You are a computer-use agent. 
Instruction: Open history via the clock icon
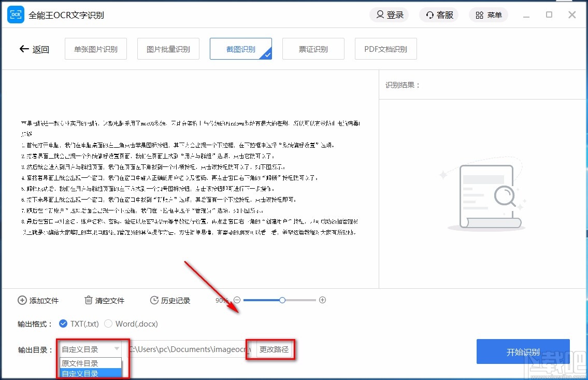coord(154,300)
